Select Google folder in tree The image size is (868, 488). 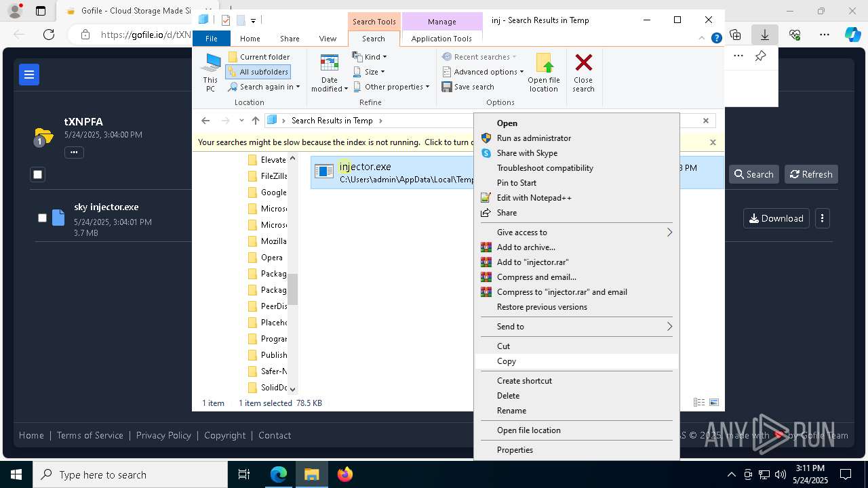[x=267, y=192]
